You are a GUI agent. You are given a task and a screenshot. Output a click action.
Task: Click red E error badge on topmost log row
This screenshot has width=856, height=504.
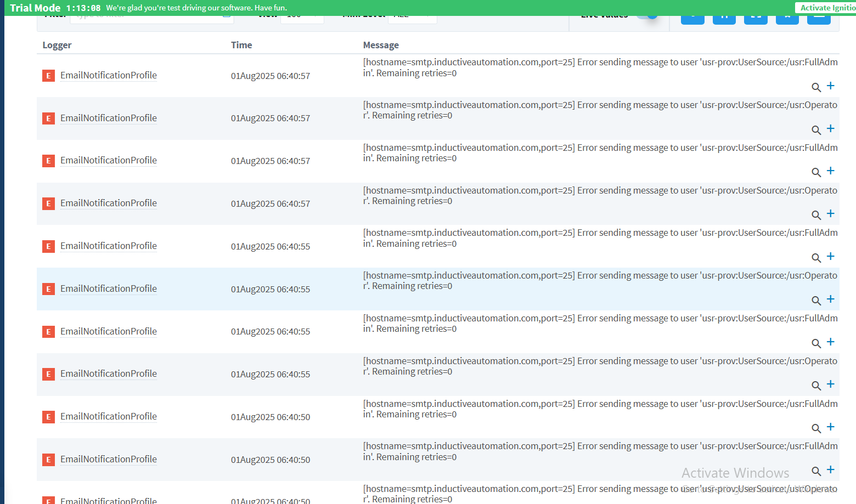(48, 76)
